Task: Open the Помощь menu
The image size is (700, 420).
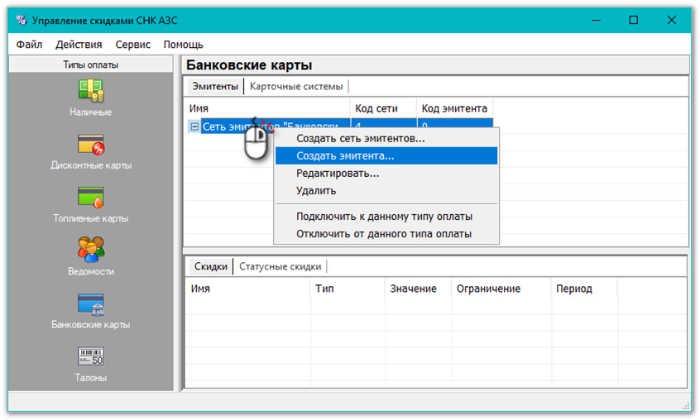Action: point(183,44)
